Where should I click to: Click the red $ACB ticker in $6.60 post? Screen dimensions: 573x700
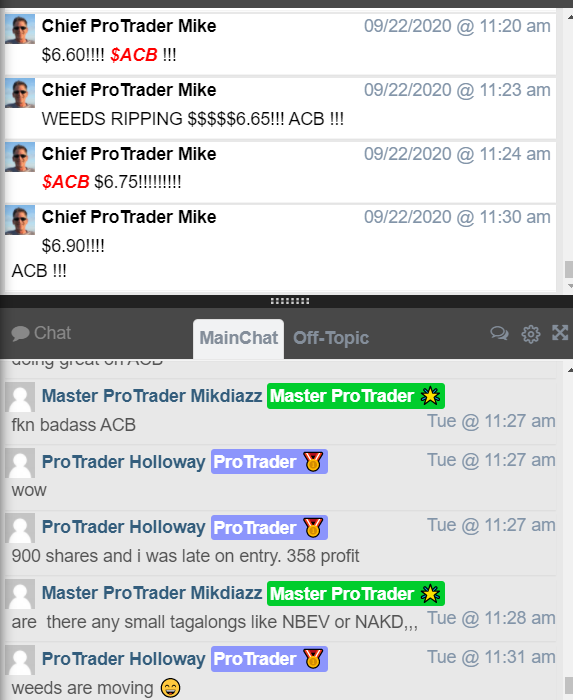(134, 55)
